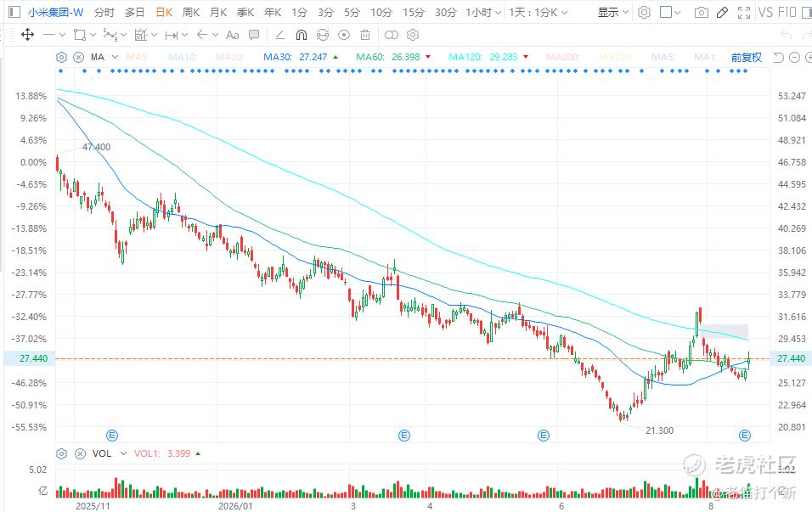812x512 pixels.
Task: Select the 30分 minute period
Action: point(445,12)
